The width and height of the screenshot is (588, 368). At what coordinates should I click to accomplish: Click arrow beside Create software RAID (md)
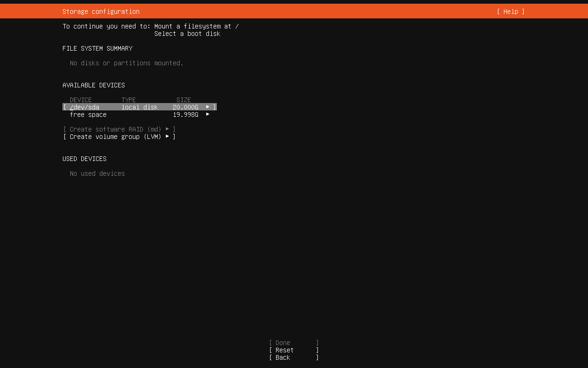[x=167, y=129]
